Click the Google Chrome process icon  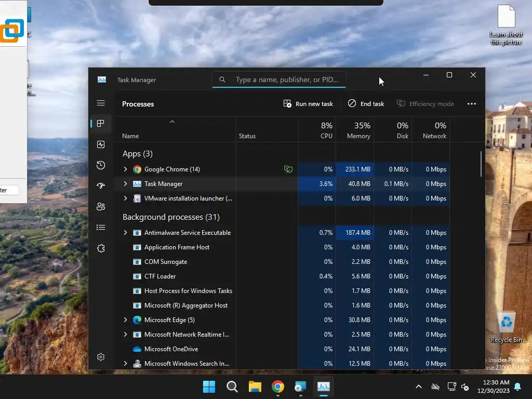click(x=137, y=169)
